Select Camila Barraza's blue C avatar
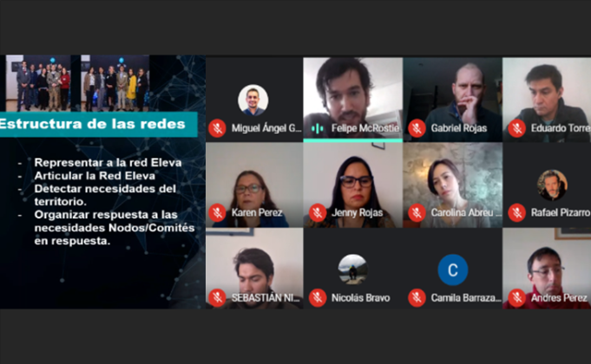Viewport: 591px width, 364px height. tap(453, 270)
